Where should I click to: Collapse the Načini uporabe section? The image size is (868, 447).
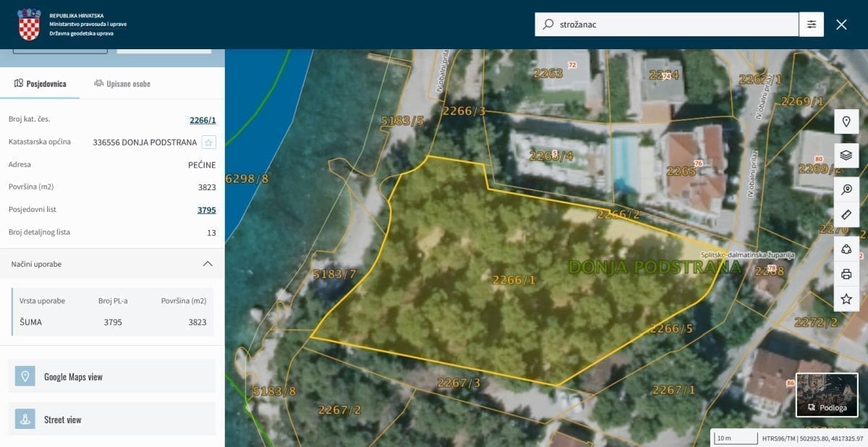click(208, 264)
